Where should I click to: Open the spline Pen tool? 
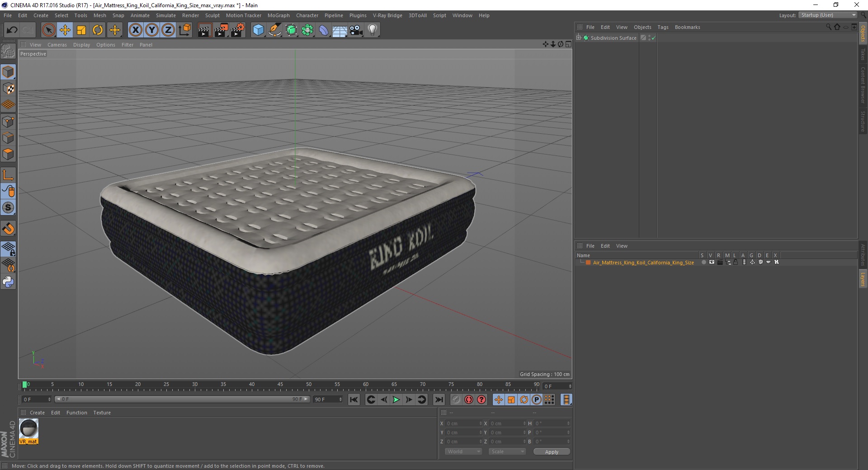(274, 30)
